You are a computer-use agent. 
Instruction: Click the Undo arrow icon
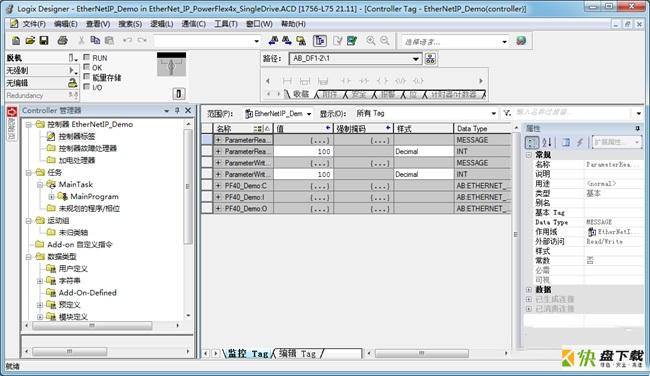127,41
